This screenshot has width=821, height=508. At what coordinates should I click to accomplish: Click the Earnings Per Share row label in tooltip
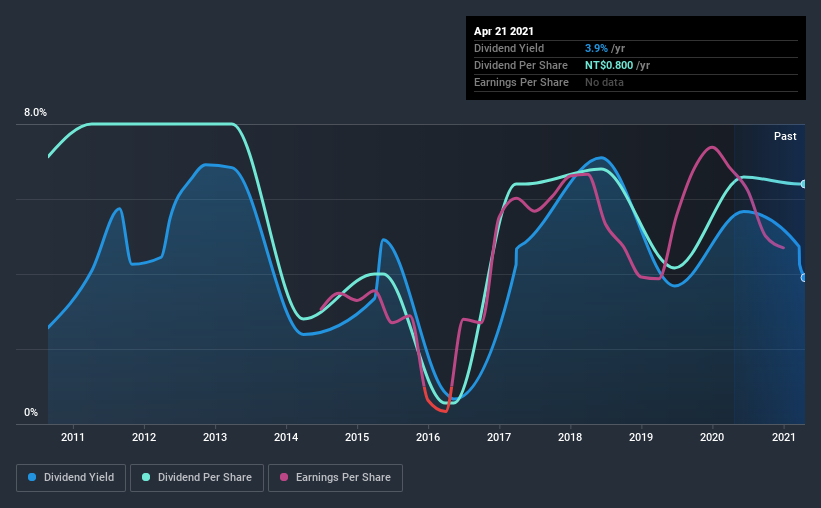(x=522, y=82)
